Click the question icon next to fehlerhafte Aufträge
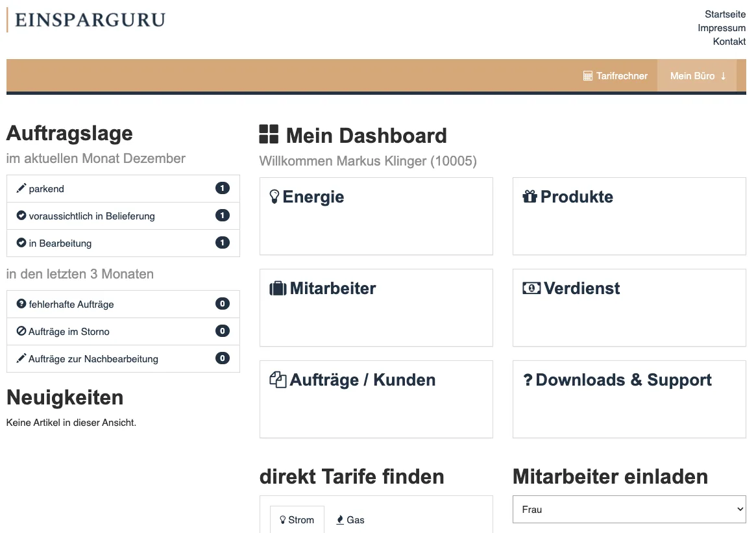Screen dimensions: 756x533 pyautogui.click(x=21, y=303)
